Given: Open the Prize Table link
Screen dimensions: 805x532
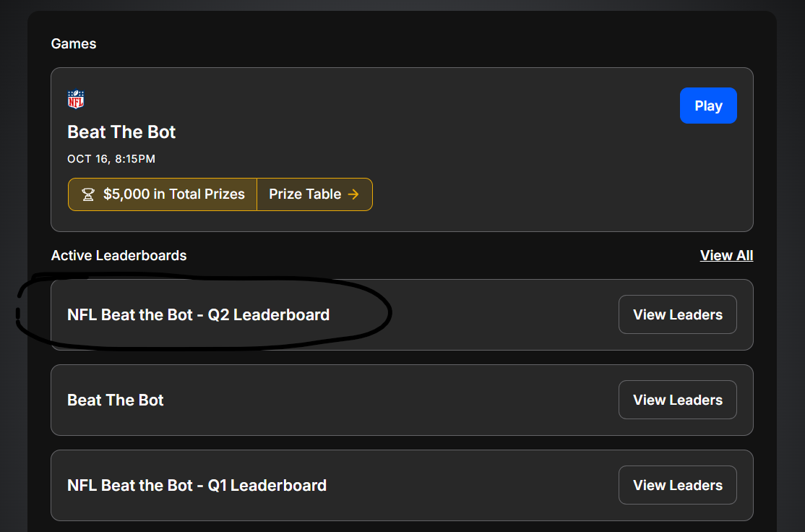Looking at the screenshot, I should click(305, 194).
